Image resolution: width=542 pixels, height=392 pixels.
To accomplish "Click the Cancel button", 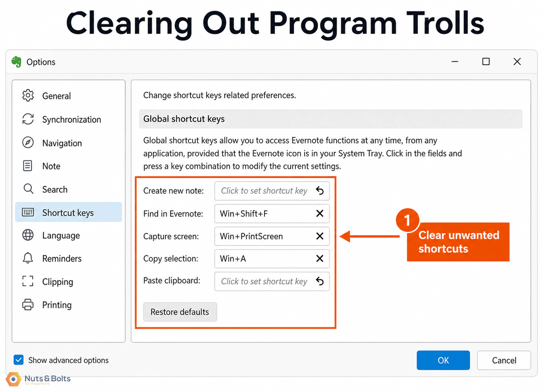I will (x=504, y=360).
